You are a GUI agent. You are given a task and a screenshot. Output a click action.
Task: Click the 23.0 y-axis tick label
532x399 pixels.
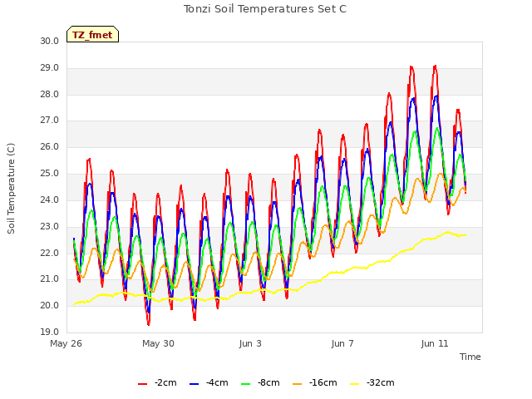(50, 226)
